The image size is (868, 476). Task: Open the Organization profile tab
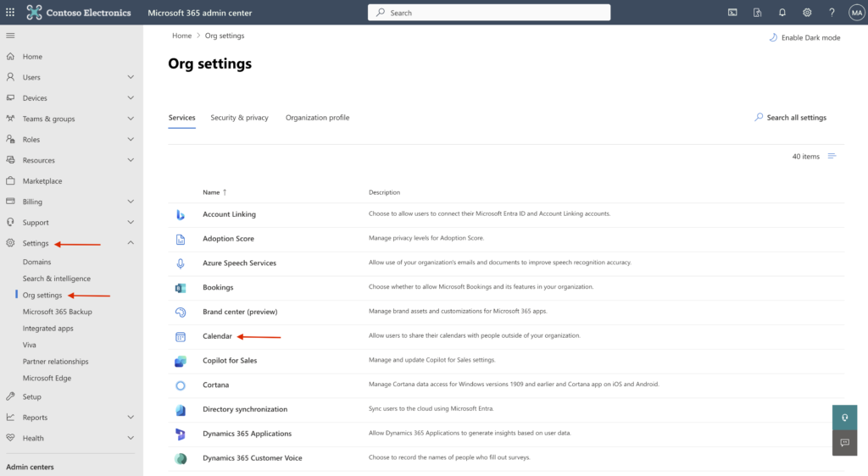[x=317, y=118]
